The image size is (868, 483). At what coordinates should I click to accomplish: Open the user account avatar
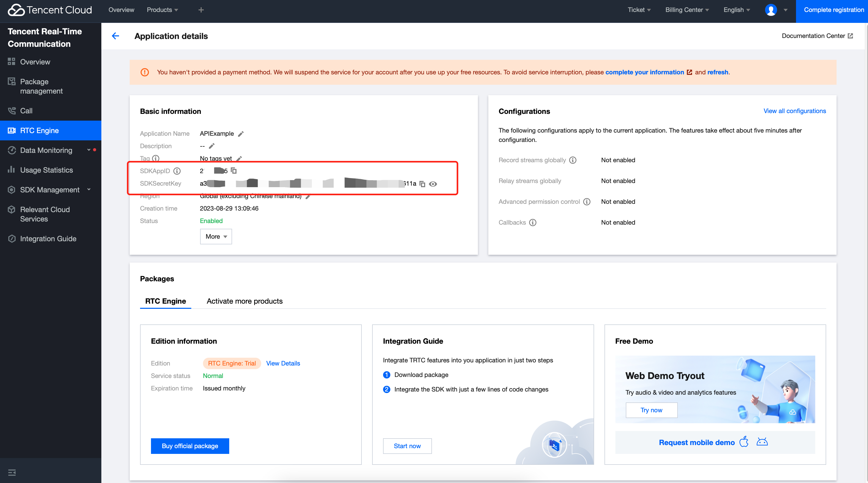pos(771,10)
